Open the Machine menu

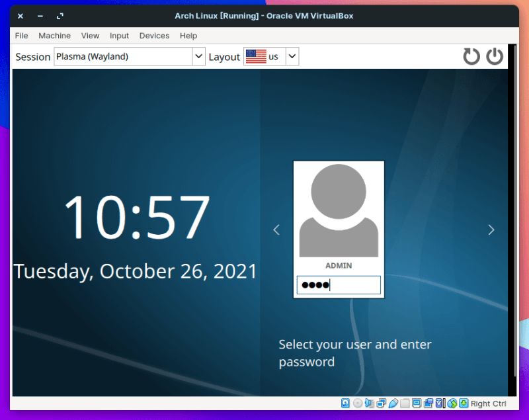pos(54,36)
